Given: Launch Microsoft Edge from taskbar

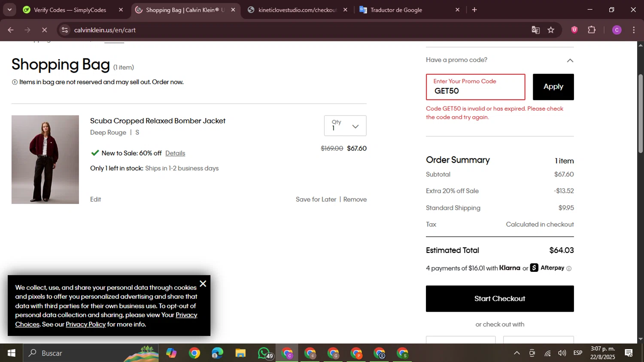Looking at the screenshot, I should click(217, 353).
